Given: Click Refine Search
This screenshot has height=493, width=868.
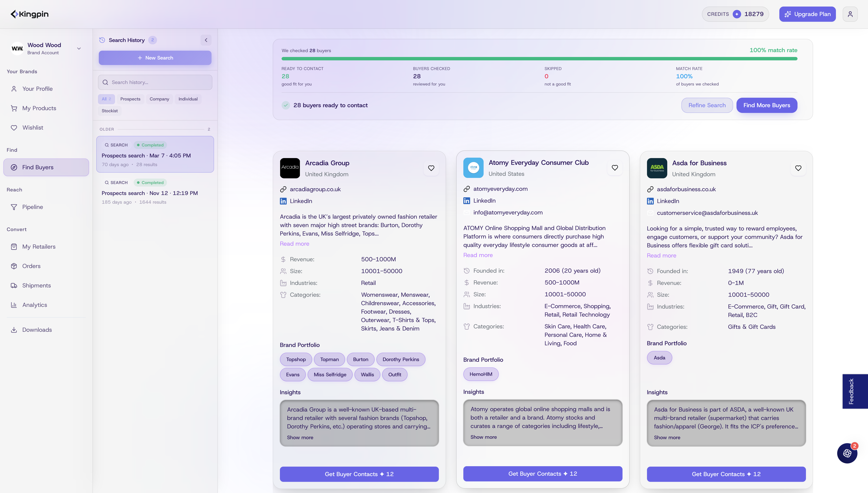Looking at the screenshot, I should (x=707, y=105).
